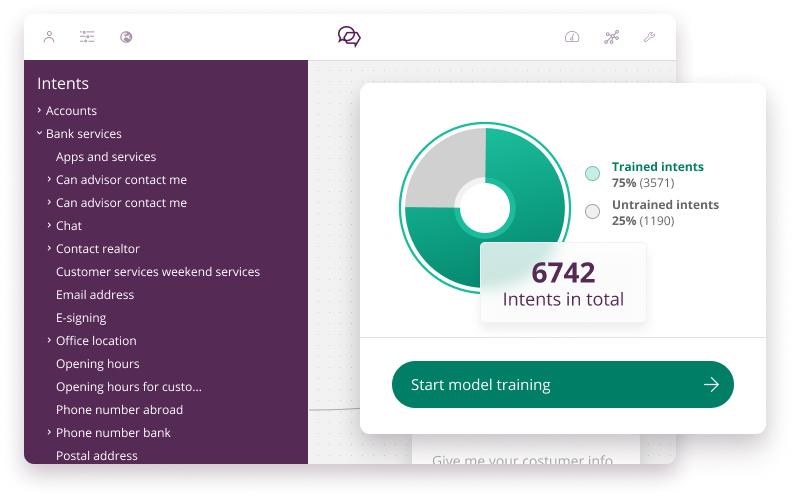
Task: Toggle the Trained intents legend marker
Action: 592,174
